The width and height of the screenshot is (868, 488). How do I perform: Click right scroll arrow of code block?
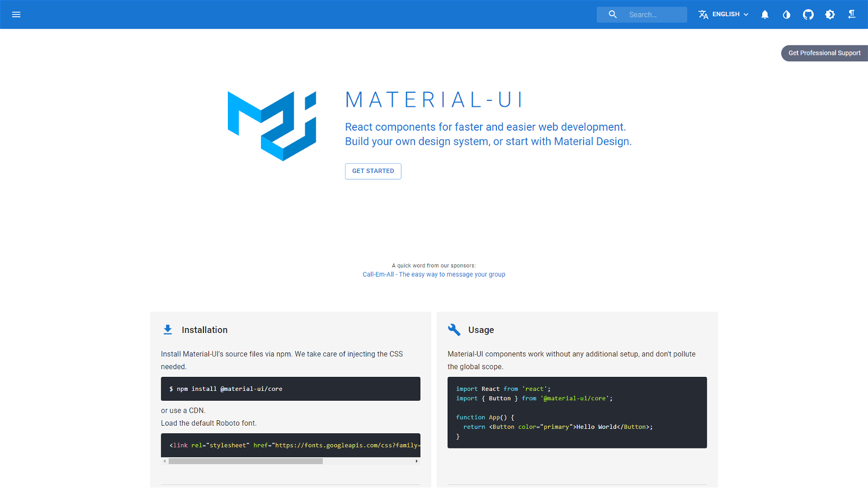(417, 461)
